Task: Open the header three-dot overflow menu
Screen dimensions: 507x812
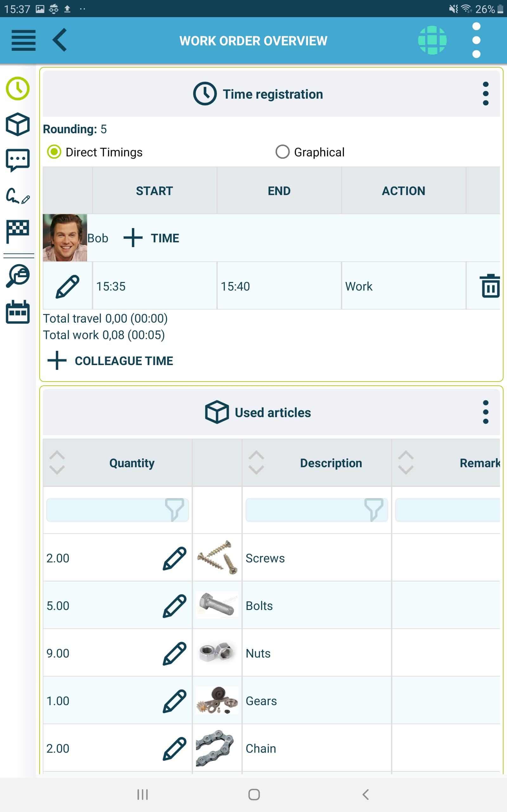Action: pyautogui.click(x=476, y=40)
